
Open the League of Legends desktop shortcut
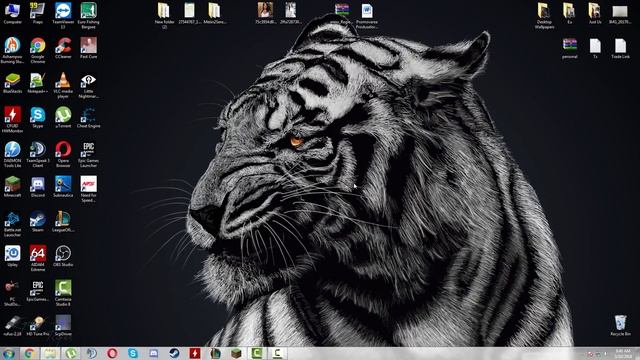click(x=63, y=221)
